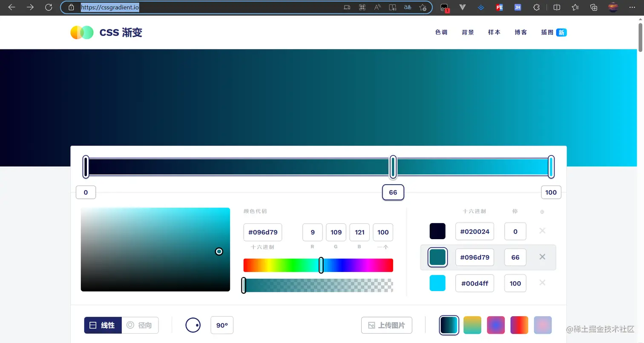
Task: Open the page translate option
Action: [408, 7]
